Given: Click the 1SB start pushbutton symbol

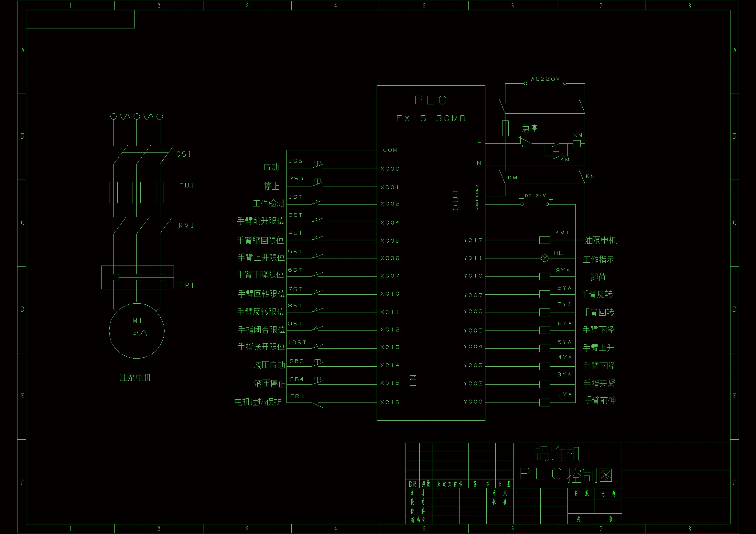Looking at the screenshot, I should click(318, 165).
